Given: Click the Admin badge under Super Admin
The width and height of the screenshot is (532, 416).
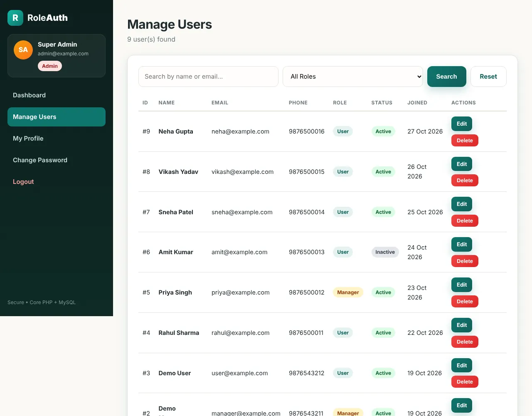Looking at the screenshot, I should coord(50,66).
